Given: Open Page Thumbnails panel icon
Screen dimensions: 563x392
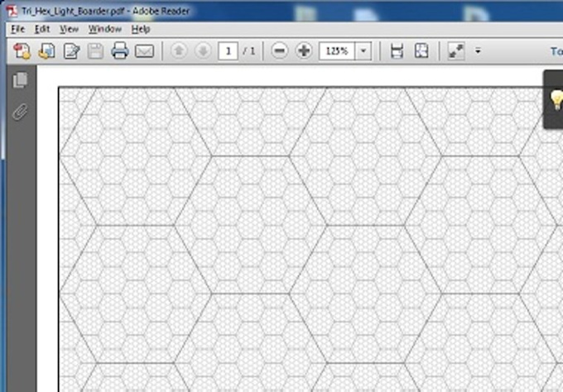Looking at the screenshot, I should click(20, 79).
